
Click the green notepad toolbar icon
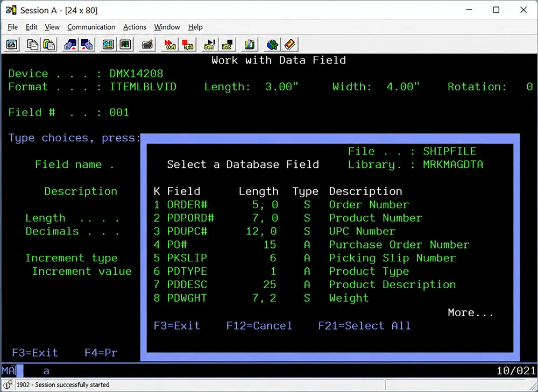coord(250,45)
